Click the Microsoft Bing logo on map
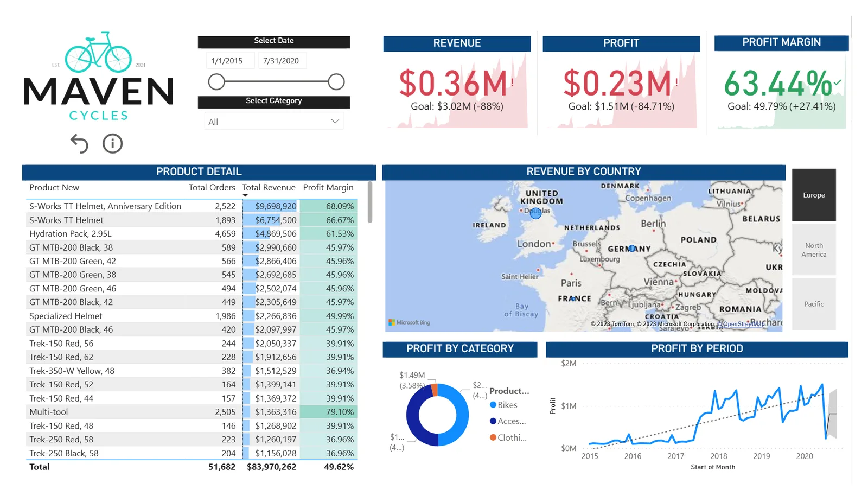Viewport: 868px width, 502px height. 409,322
